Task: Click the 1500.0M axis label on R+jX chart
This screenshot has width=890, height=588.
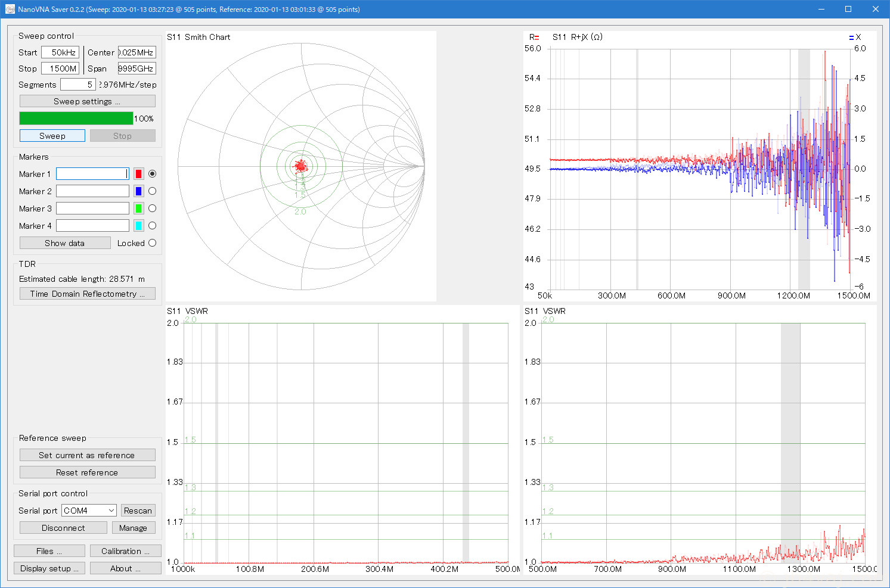Action: click(853, 295)
